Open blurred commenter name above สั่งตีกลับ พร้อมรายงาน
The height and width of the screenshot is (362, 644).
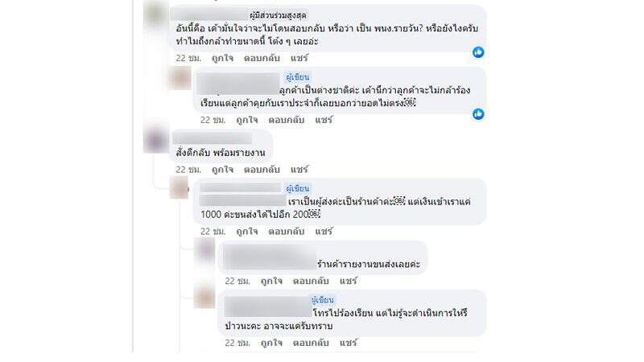pyautogui.click(x=212, y=138)
